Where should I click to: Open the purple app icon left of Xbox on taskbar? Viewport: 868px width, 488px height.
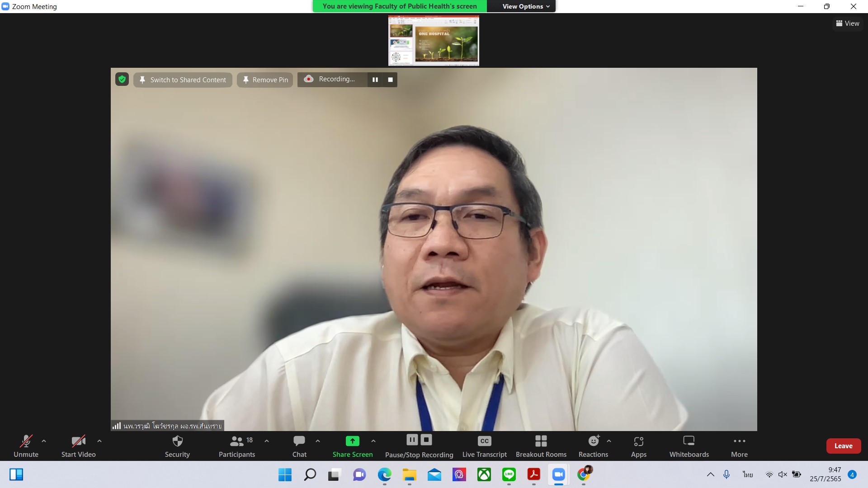click(459, 474)
